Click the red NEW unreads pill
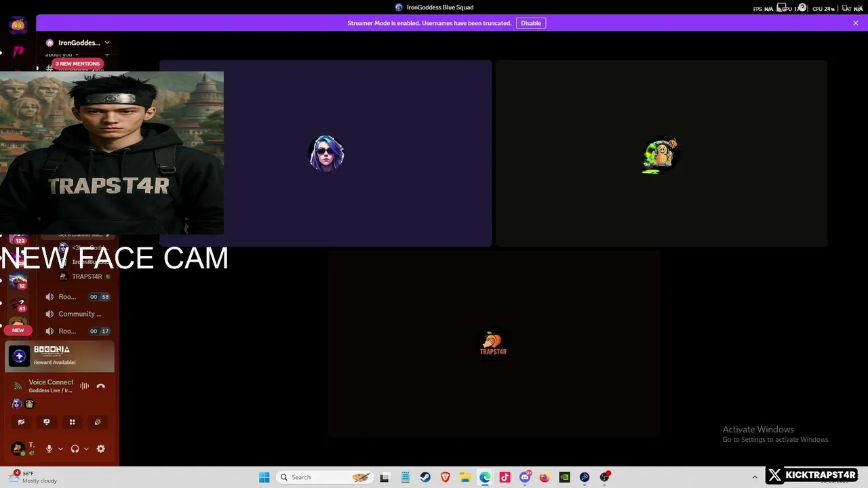 tap(18, 330)
